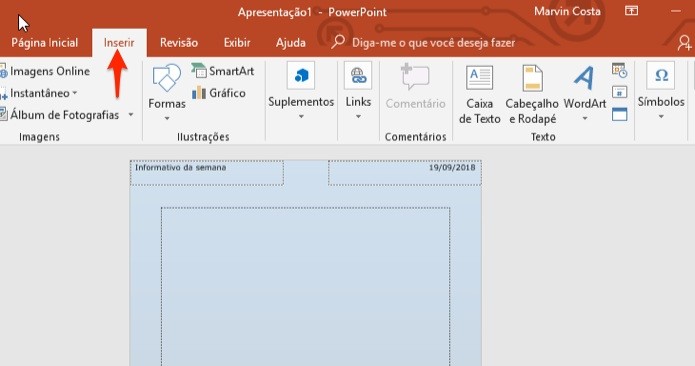Insert a SmartArt graphic
The image size is (695, 366).
223,71
